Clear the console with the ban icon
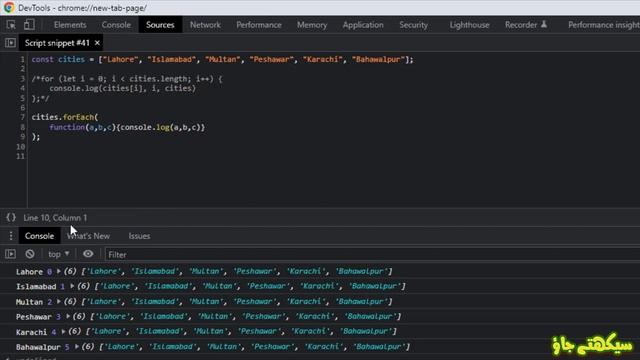 pos(30,254)
